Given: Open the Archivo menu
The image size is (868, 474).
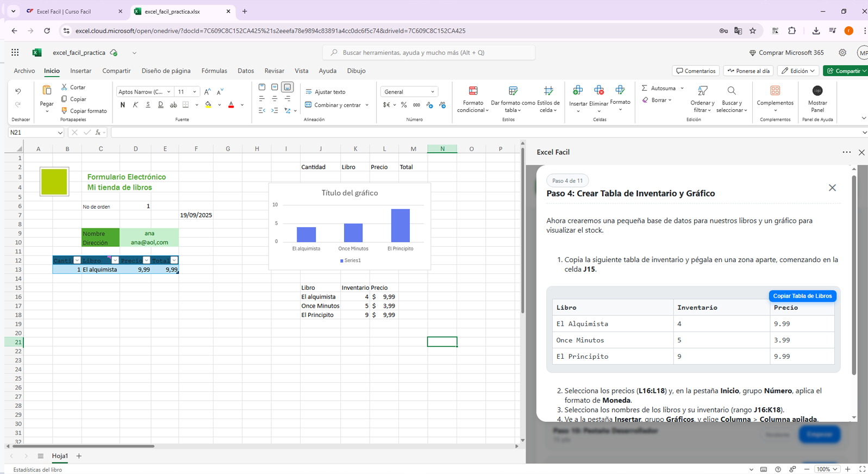Looking at the screenshot, I should point(24,71).
